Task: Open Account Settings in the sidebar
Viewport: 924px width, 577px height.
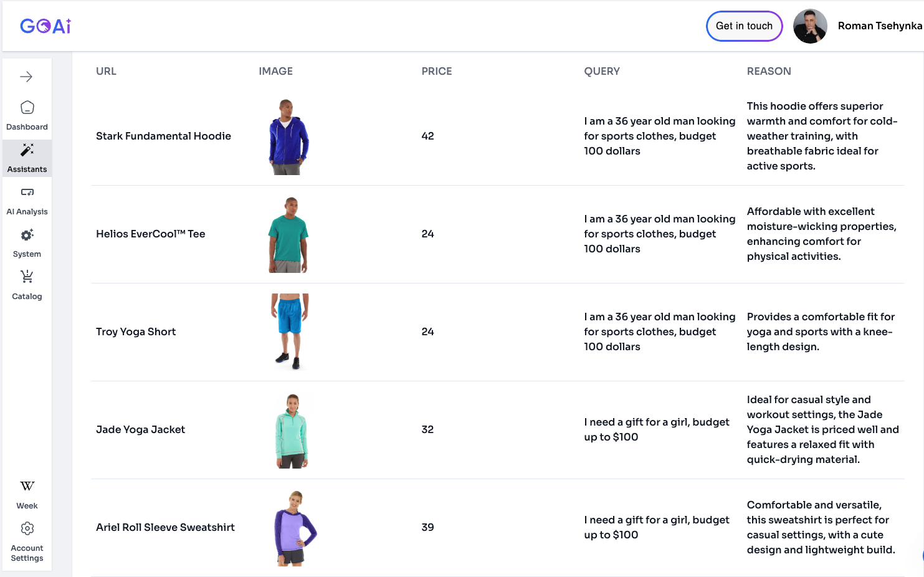Action: coord(27,529)
